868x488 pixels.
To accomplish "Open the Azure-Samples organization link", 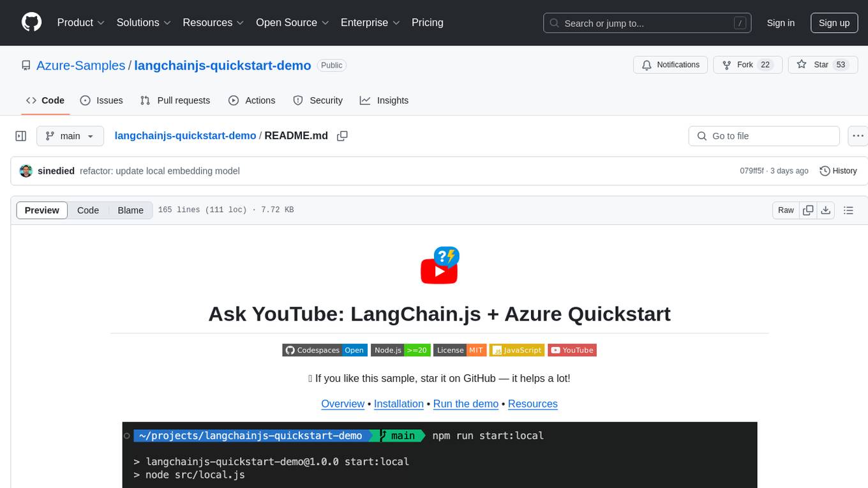I will 81,65.
